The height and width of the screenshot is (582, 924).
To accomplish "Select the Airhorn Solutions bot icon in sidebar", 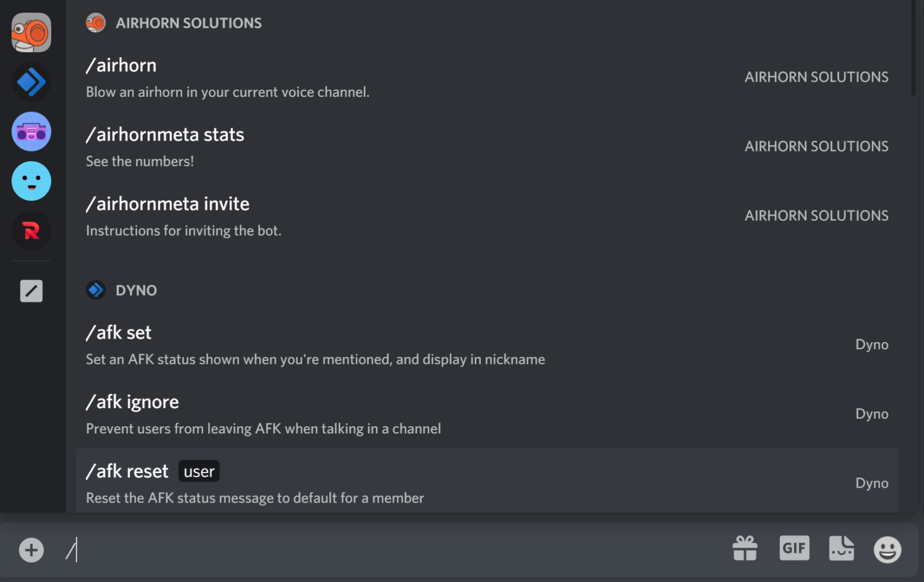I will [x=31, y=32].
